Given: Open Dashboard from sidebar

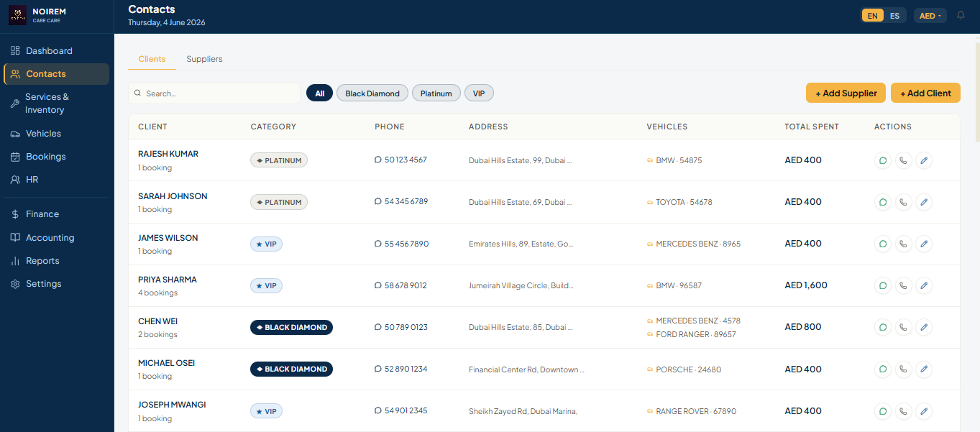Looking at the screenshot, I should [x=56, y=51].
